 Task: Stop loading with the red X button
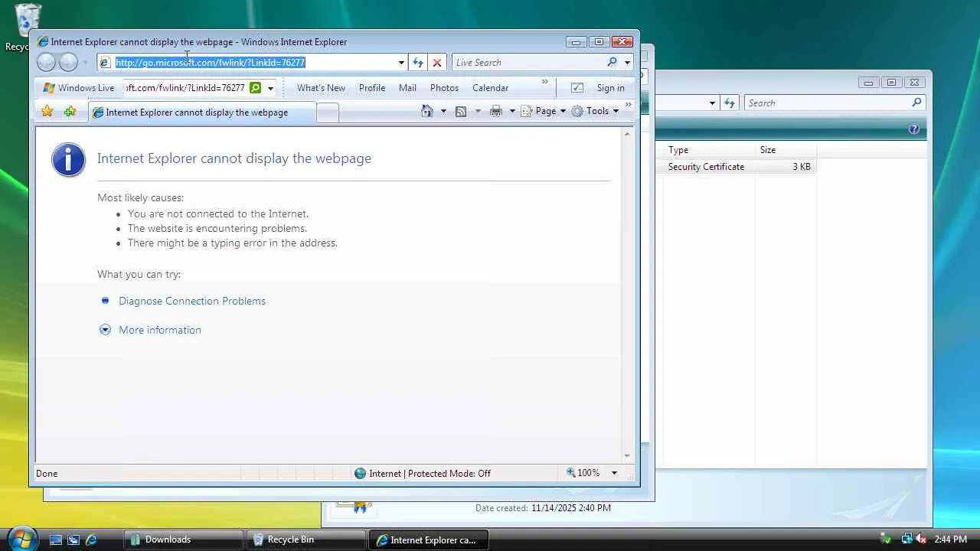pyautogui.click(x=437, y=63)
